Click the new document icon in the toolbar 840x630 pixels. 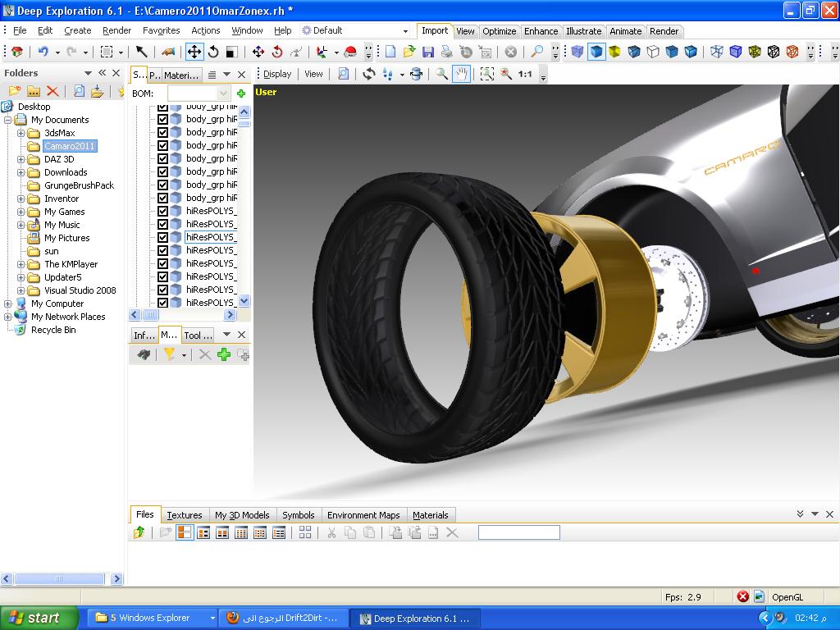pos(390,52)
